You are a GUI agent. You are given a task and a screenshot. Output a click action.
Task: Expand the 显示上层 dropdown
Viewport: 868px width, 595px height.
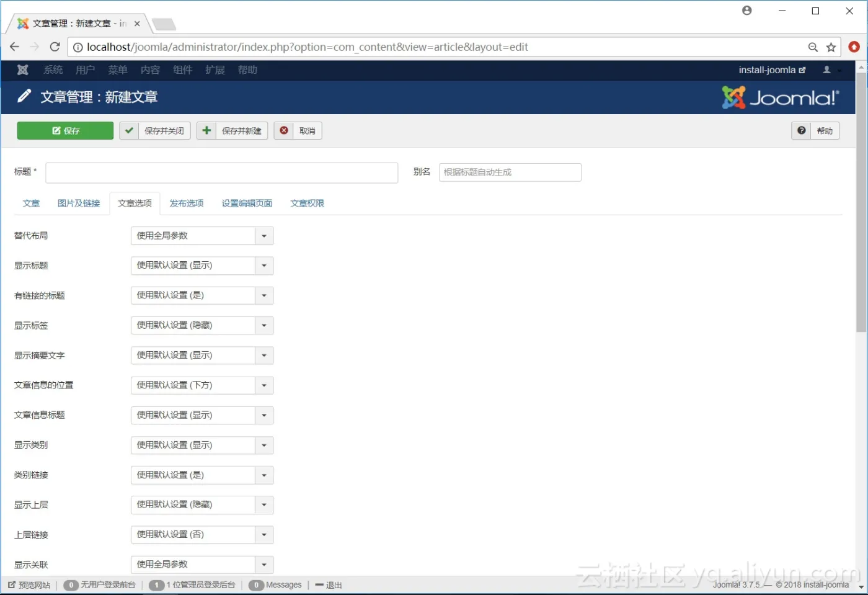click(x=202, y=505)
